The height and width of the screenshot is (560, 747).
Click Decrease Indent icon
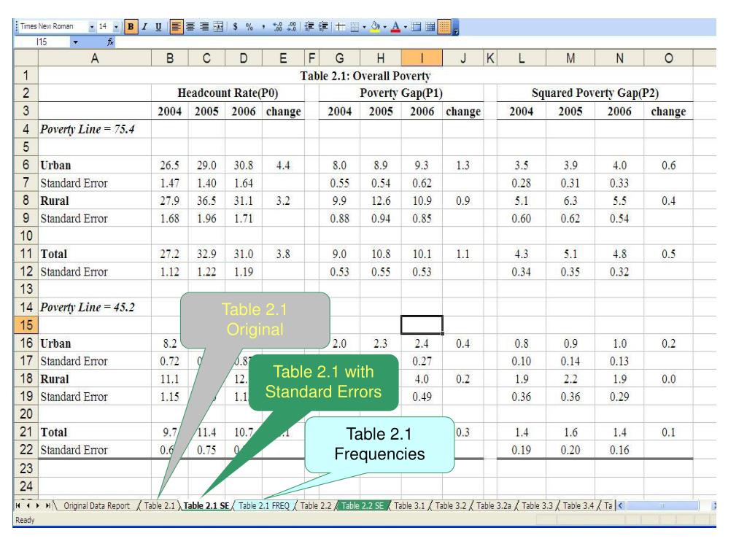[x=309, y=27]
